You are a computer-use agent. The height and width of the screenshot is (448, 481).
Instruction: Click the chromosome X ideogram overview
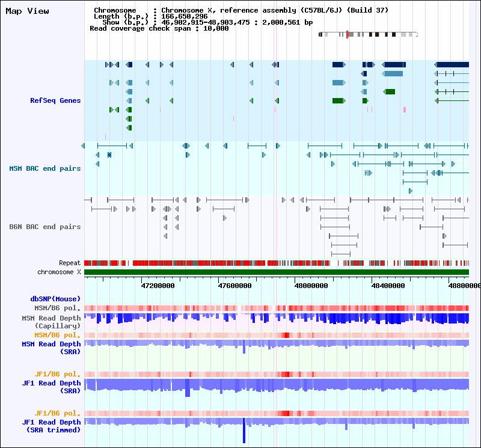point(368,34)
